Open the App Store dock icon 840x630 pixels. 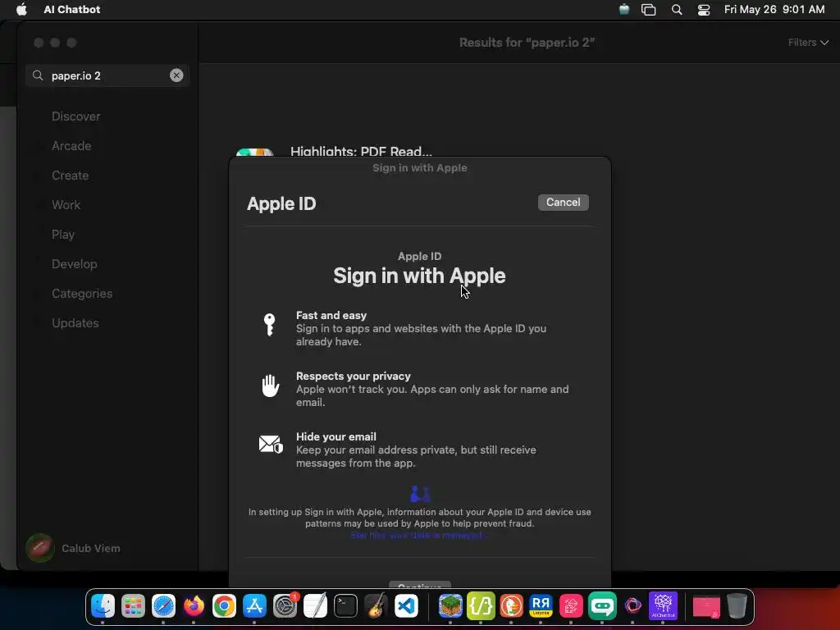[254, 606]
